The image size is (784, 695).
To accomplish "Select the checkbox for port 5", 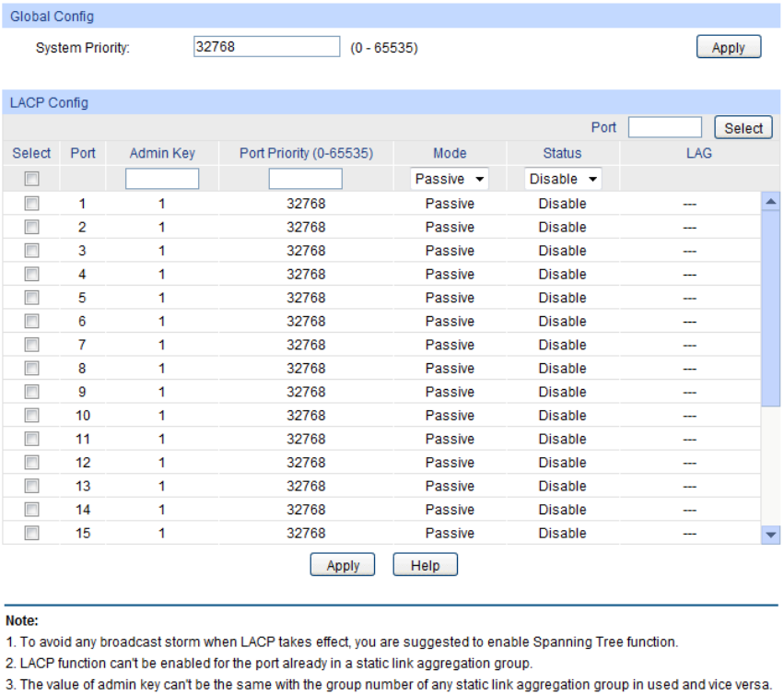I will 31,298.
